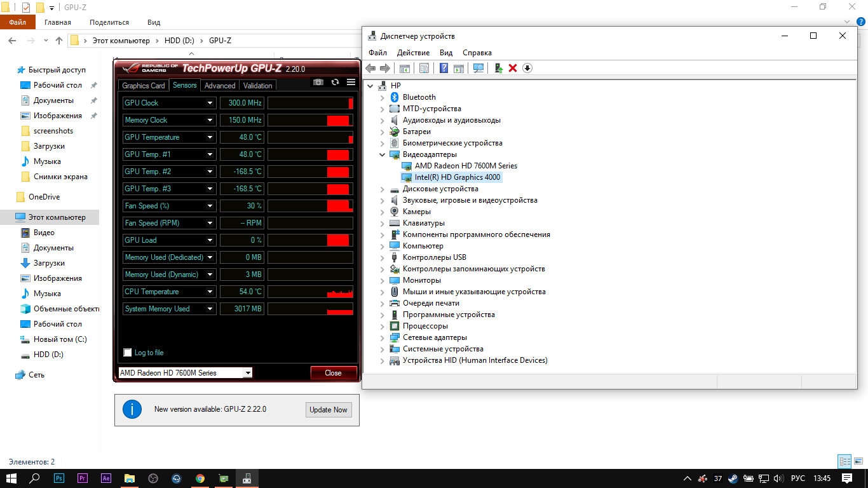868x488 pixels.
Task: Click the Close button in GPU-Z
Action: (334, 373)
